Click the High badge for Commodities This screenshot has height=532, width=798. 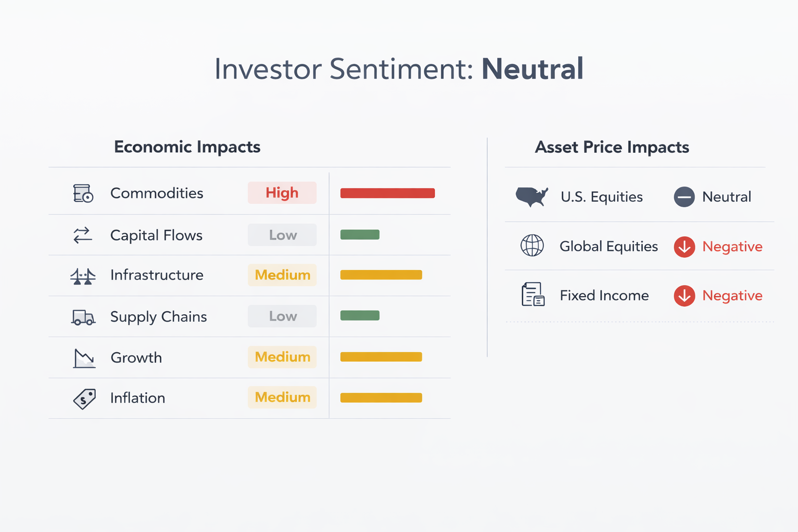pos(282,193)
